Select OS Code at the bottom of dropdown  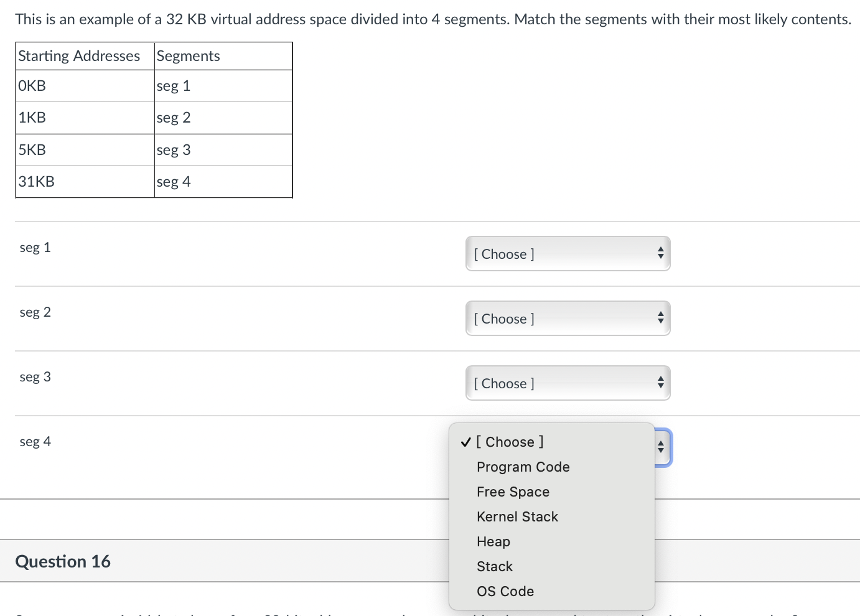point(505,591)
